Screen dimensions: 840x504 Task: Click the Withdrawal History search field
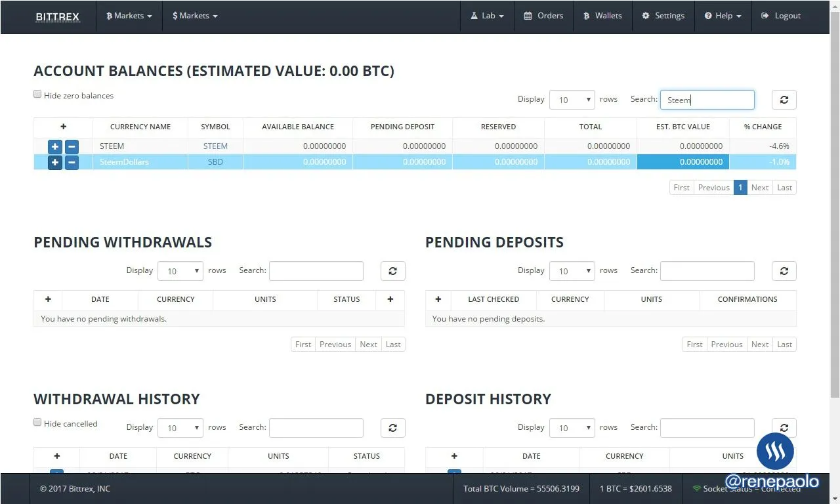(x=316, y=428)
